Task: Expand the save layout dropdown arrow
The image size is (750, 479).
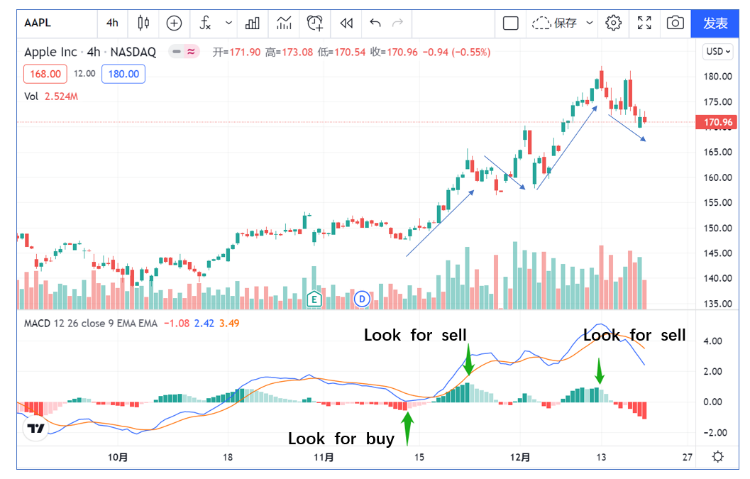Action: [x=589, y=22]
